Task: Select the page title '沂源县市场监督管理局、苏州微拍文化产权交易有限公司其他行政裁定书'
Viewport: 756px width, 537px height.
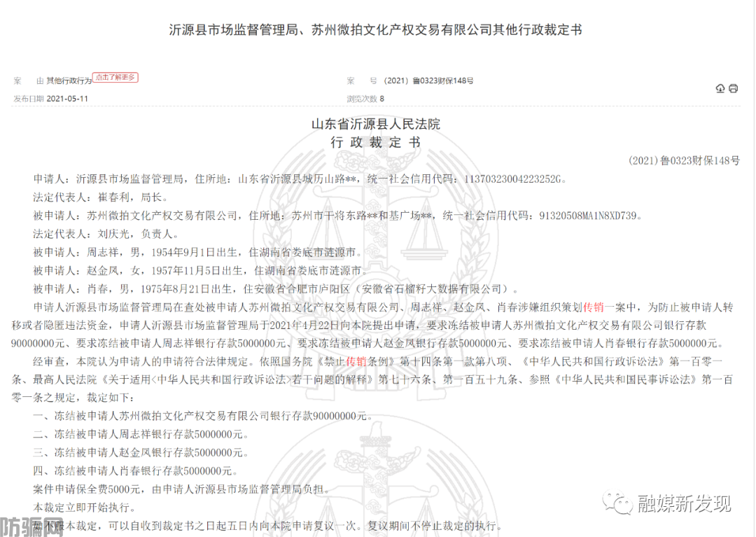Action: click(x=376, y=30)
